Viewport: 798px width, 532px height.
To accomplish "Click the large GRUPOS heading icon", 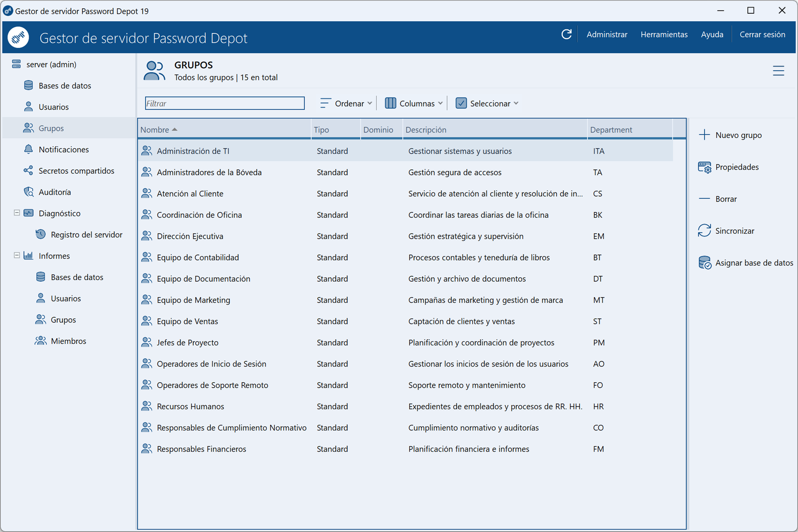I will pyautogui.click(x=154, y=71).
